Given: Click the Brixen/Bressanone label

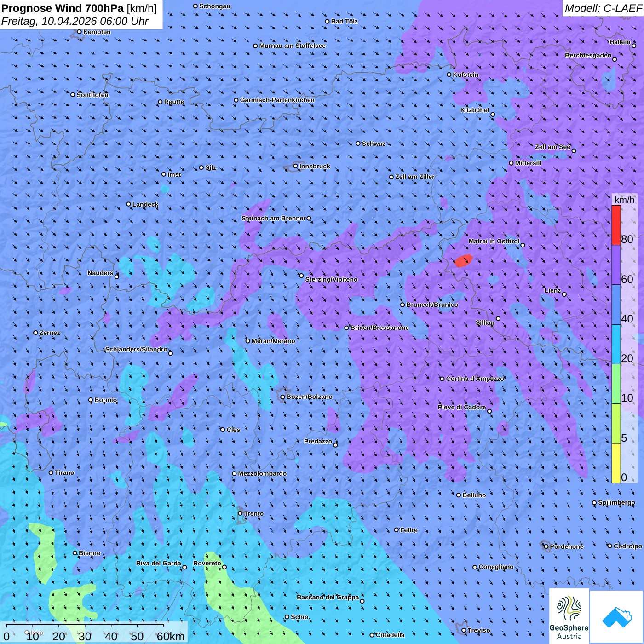Looking at the screenshot, I should pos(379,328).
